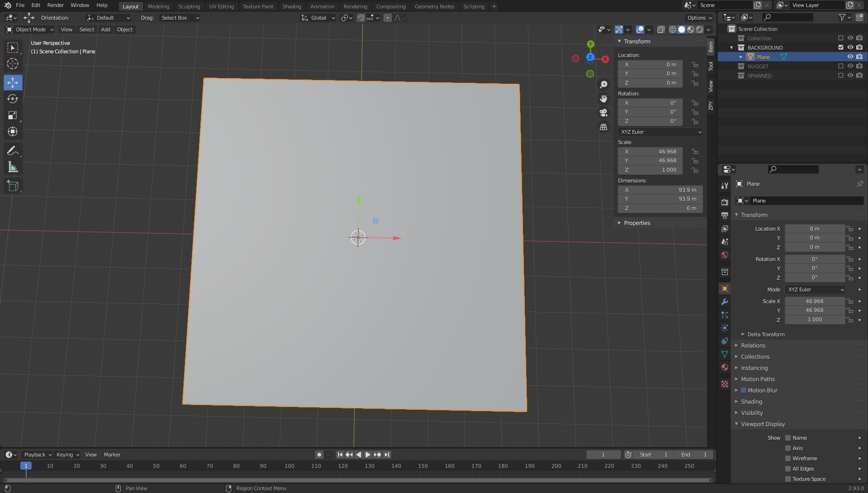Activate the Measure tool

tap(13, 167)
